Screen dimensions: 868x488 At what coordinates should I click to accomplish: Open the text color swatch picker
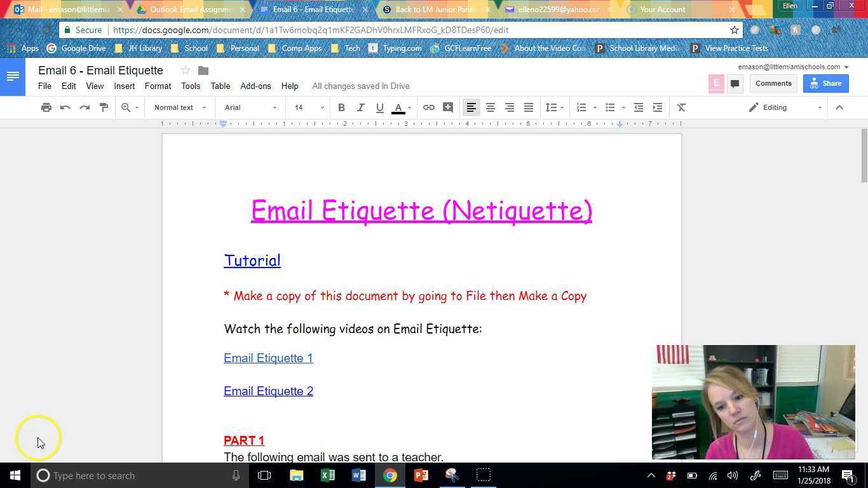[398, 107]
